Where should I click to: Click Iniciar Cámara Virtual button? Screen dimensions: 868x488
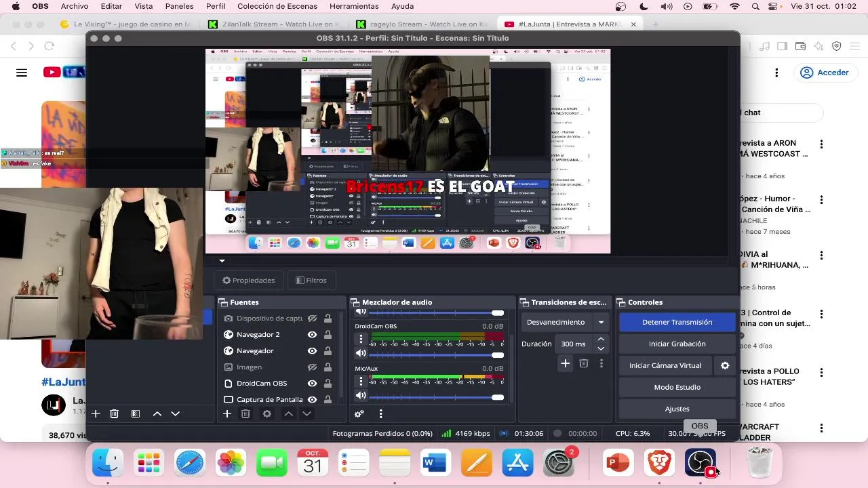[665, 365]
